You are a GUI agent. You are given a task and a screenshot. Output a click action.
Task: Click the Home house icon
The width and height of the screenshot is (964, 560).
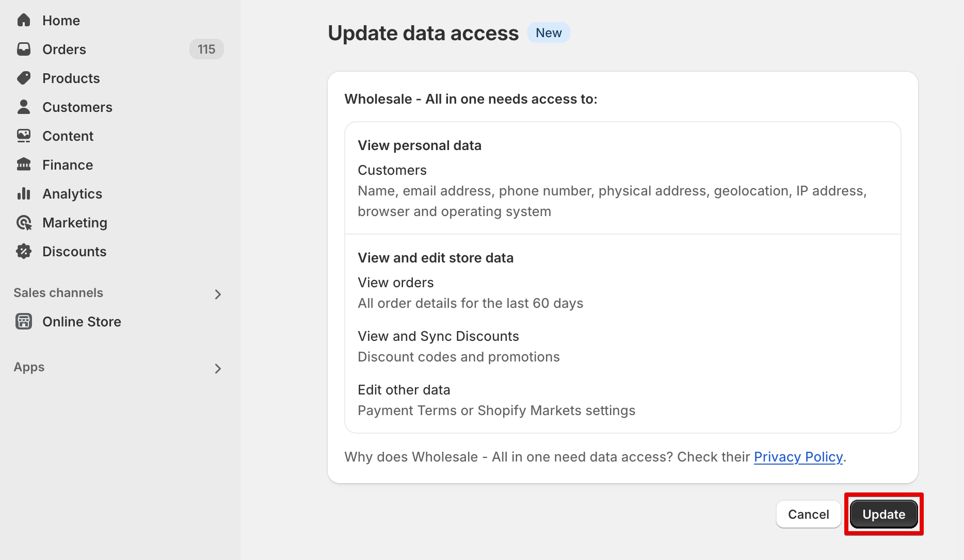[24, 20]
